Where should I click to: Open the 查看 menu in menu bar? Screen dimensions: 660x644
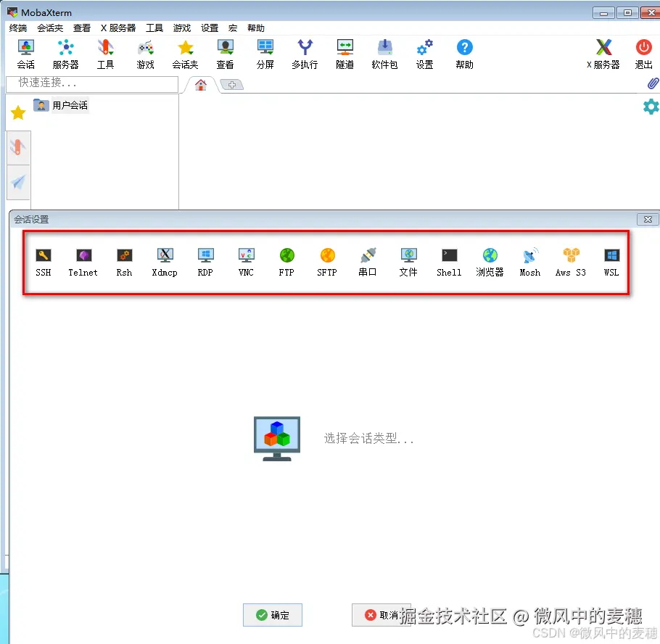coord(82,28)
